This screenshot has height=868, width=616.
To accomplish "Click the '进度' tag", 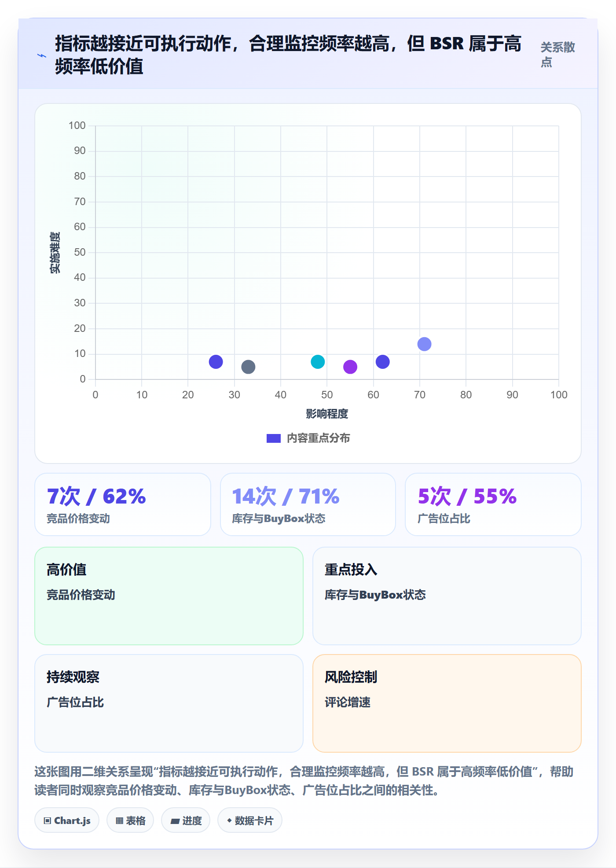I will click(x=186, y=820).
